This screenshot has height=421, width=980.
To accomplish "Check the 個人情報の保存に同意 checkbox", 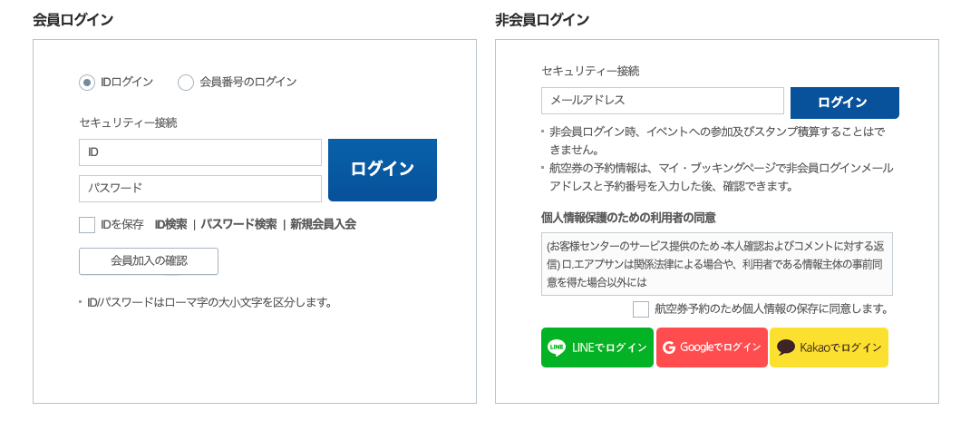I will click(641, 309).
